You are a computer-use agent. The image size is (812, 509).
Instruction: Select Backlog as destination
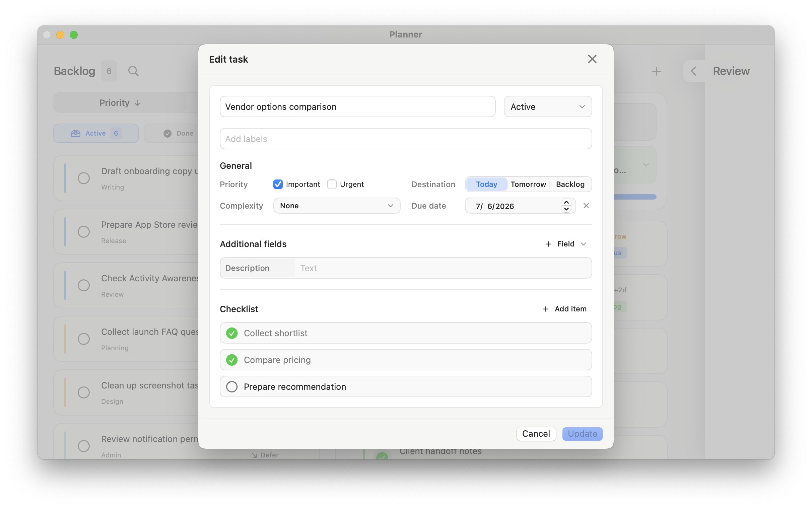coord(570,184)
